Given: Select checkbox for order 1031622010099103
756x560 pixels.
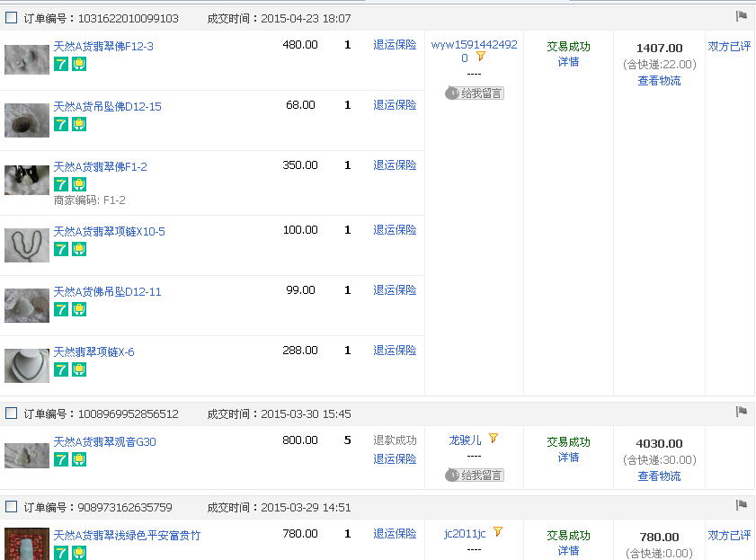Looking at the screenshot, I should (12, 18).
